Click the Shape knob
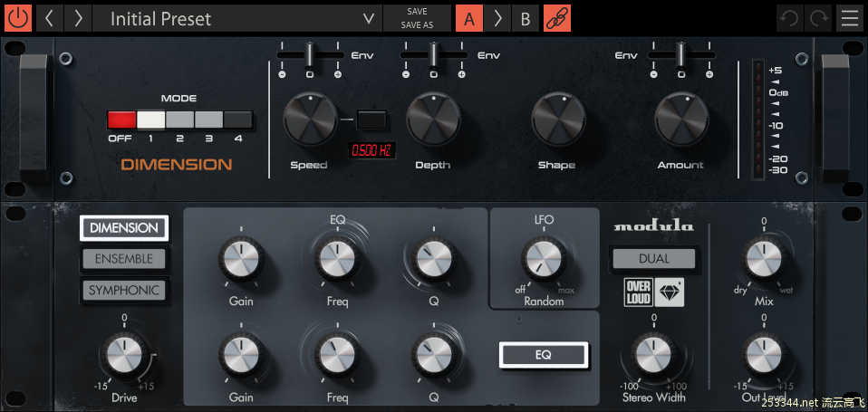The height and width of the screenshot is (412, 868). (558, 120)
